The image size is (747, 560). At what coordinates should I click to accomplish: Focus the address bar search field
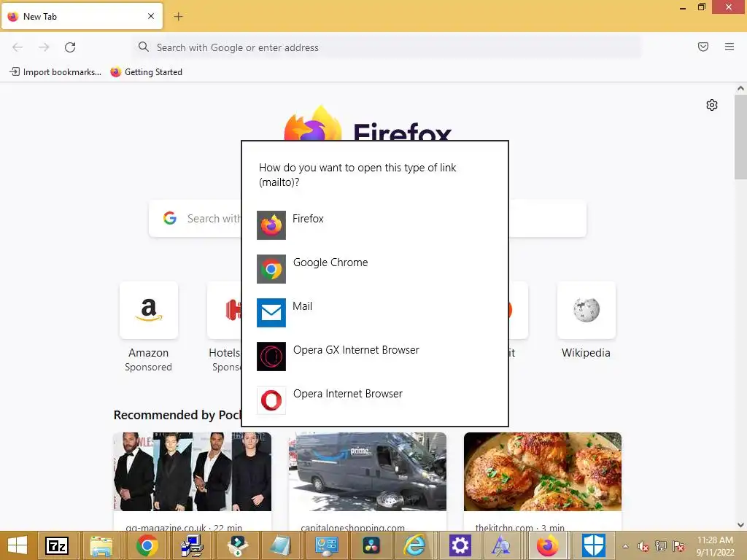[x=387, y=47]
